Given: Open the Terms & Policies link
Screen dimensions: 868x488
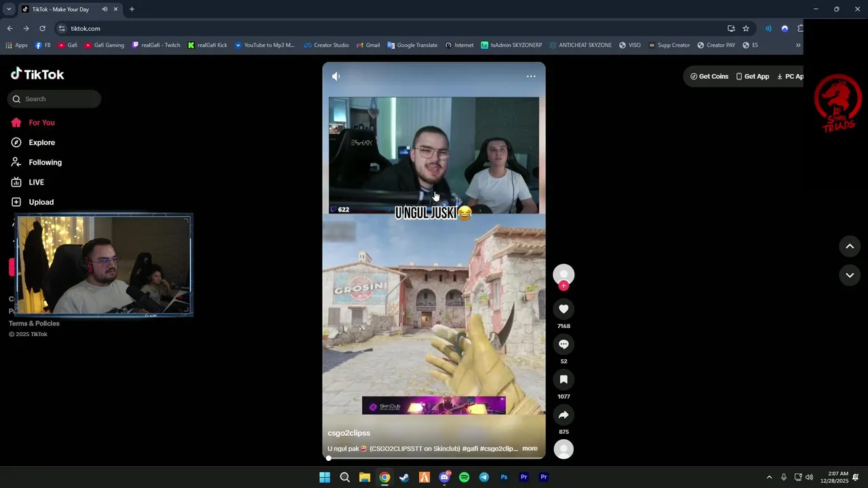Looking at the screenshot, I should click(x=34, y=323).
